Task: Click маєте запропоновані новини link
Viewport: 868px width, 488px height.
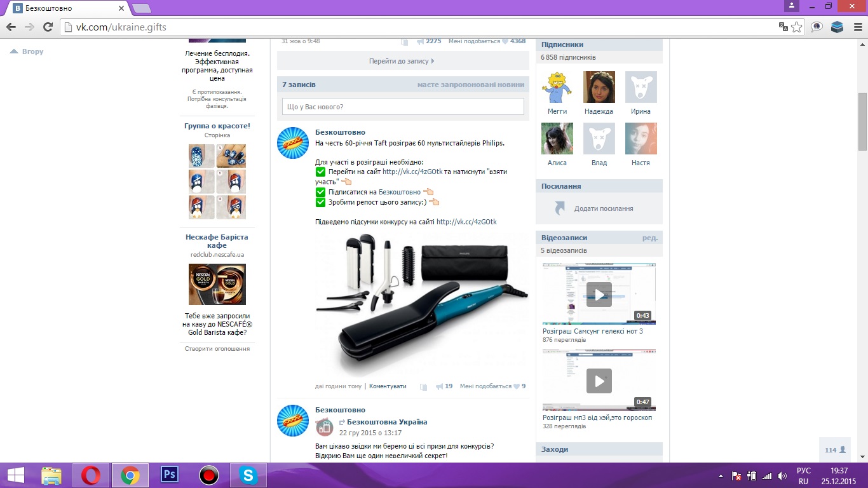Action: coord(471,85)
